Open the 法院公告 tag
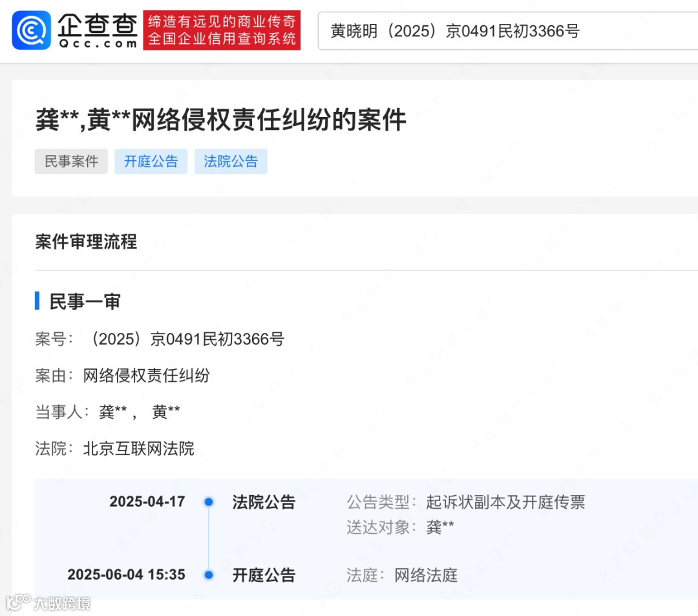The image size is (698, 616). coord(231,161)
